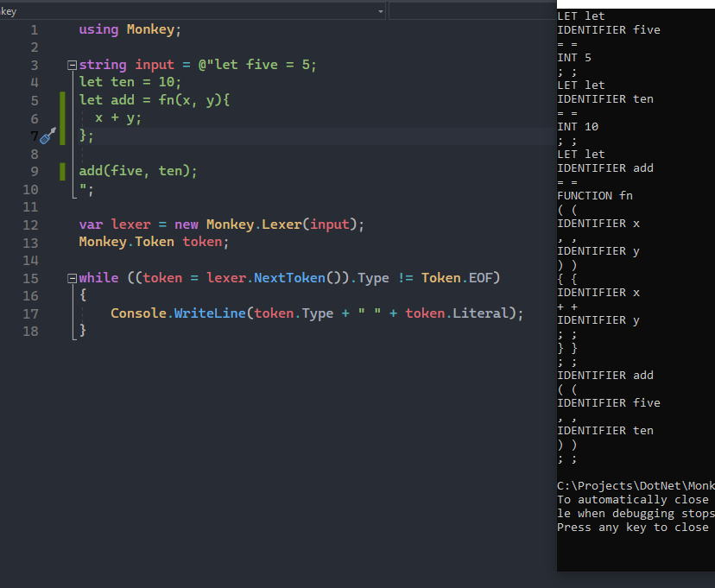Click the 'lexer' variable on line 12
This screenshot has width=715, height=588.
(x=130, y=224)
